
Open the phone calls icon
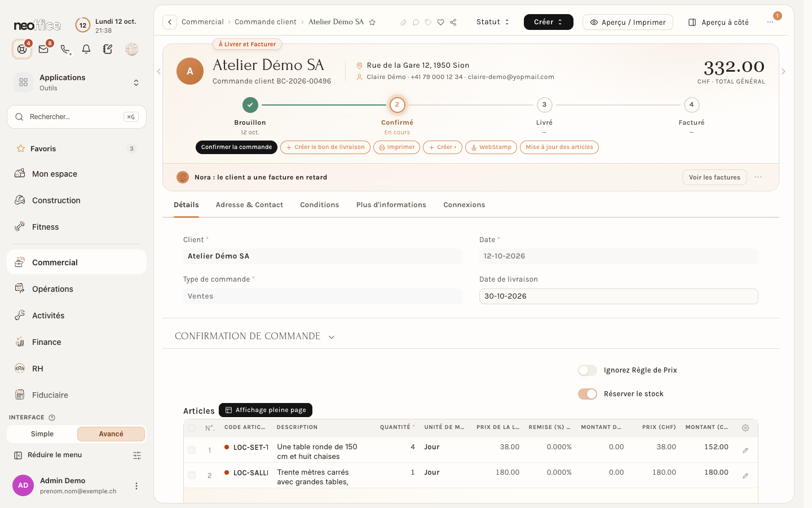point(65,50)
